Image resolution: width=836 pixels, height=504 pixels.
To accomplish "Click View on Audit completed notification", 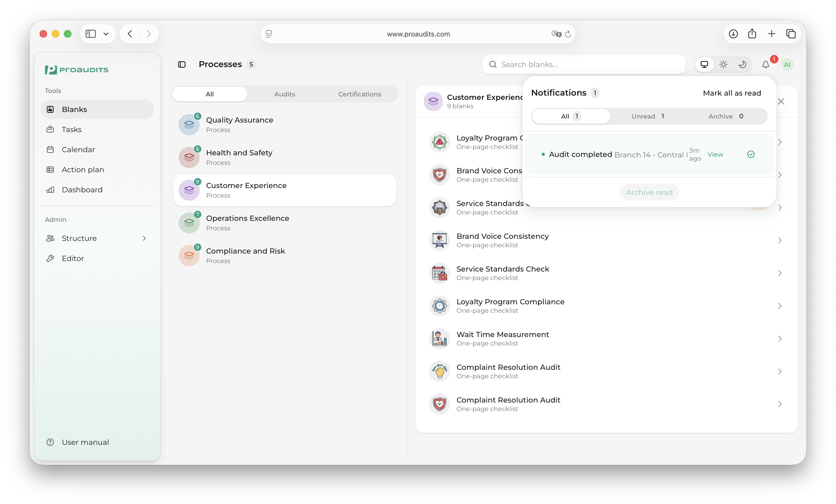I will (x=715, y=154).
